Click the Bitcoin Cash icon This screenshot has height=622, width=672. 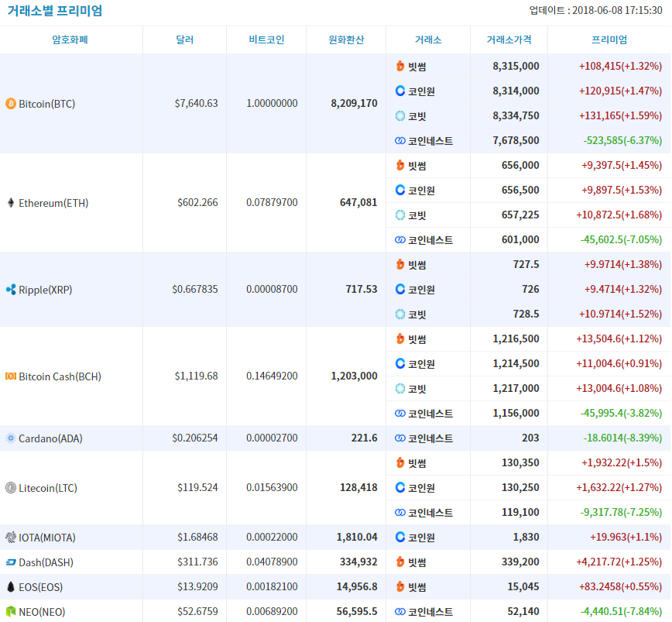point(11,376)
